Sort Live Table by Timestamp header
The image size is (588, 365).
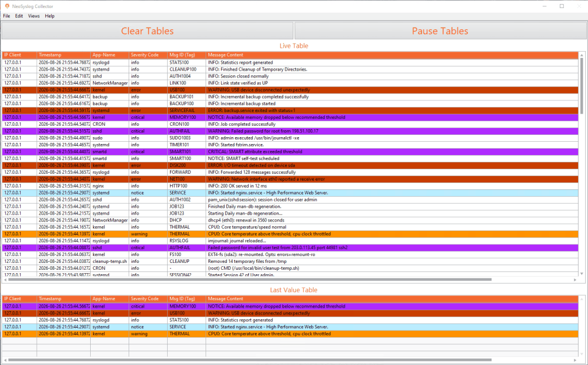click(x=63, y=55)
